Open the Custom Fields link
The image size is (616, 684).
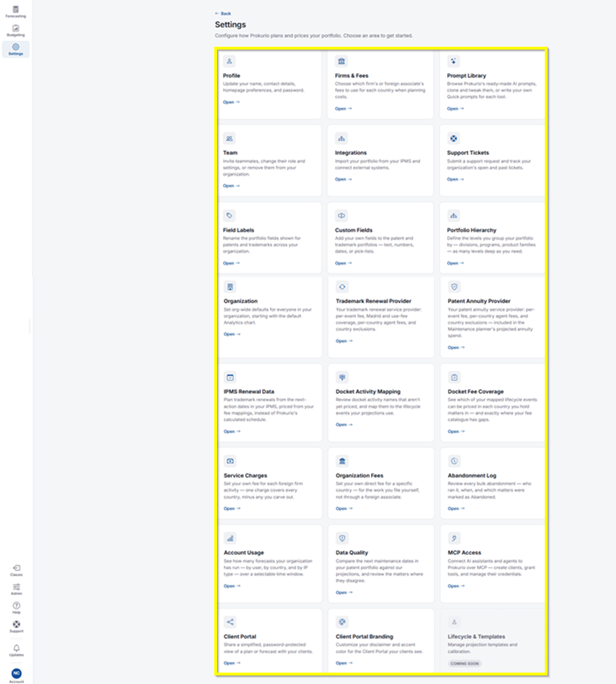point(344,263)
